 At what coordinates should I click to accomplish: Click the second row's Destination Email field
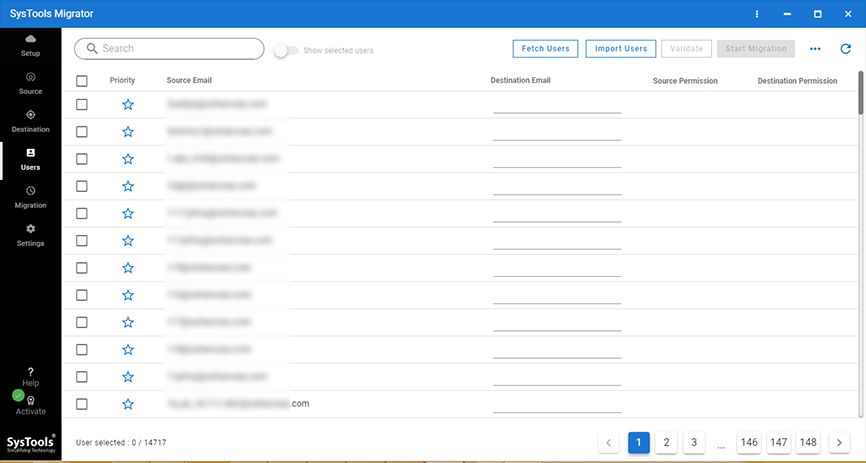(x=557, y=133)
